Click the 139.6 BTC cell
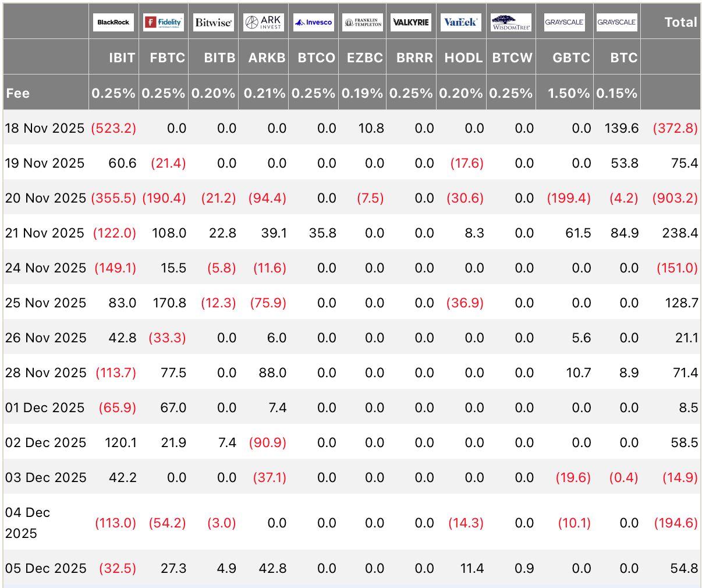Image resolution: width=702 pixels, height=588 pixels. (x=622, y=128)
